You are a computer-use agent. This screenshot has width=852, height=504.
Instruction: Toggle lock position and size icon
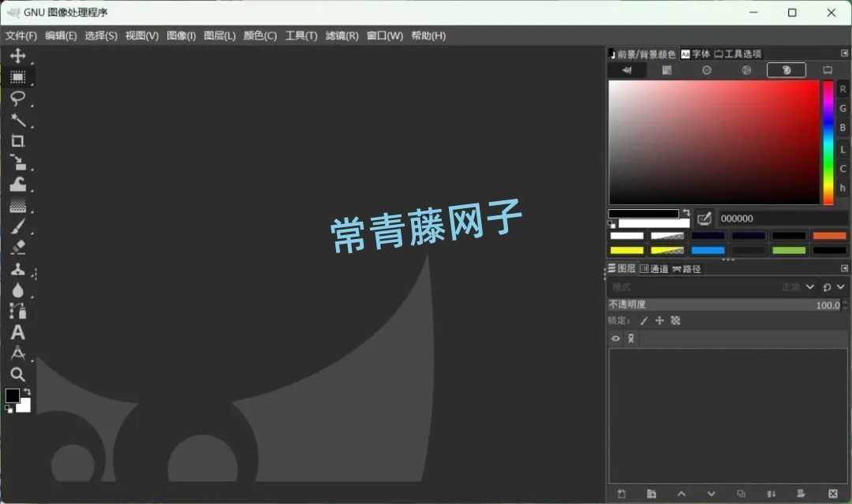[x=659, y=320]
